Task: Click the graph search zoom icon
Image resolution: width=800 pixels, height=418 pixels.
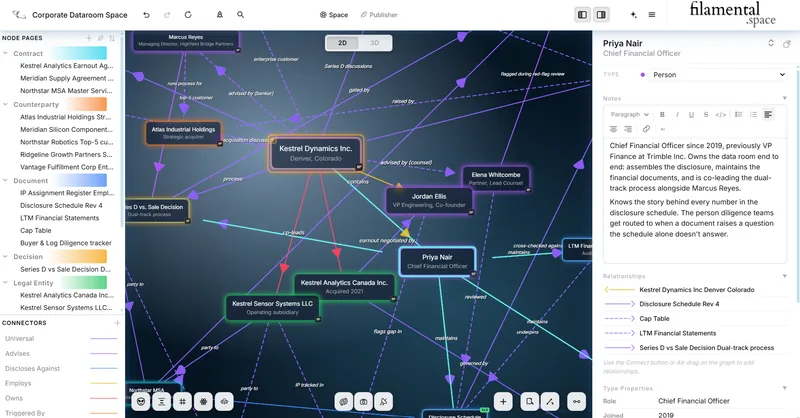Action: pyautogui.click(x=530, y=402)
